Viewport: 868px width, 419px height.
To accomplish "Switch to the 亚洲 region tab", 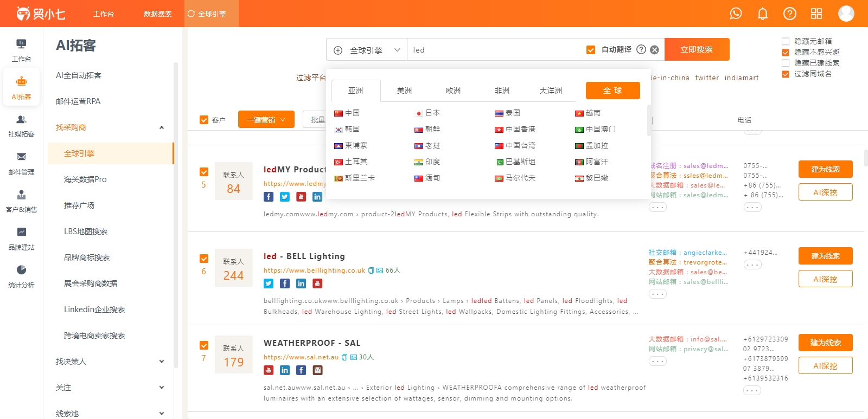I will pos(356,91).
